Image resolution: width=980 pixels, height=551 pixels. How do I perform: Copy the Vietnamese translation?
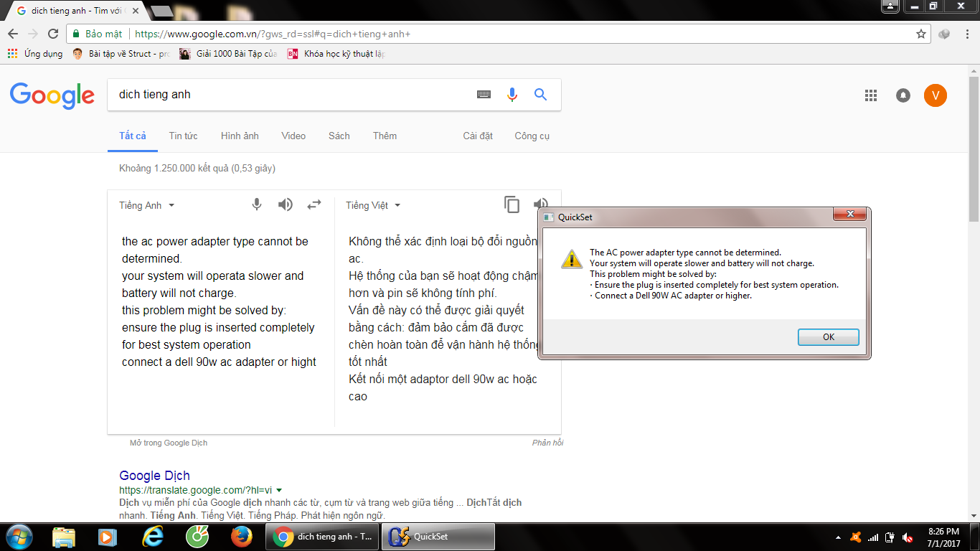click(512, 204)
